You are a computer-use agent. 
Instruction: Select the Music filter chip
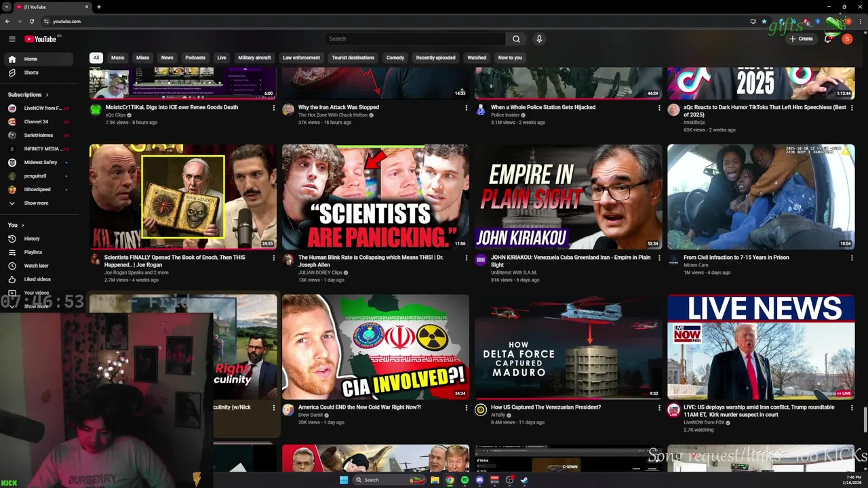118,58
